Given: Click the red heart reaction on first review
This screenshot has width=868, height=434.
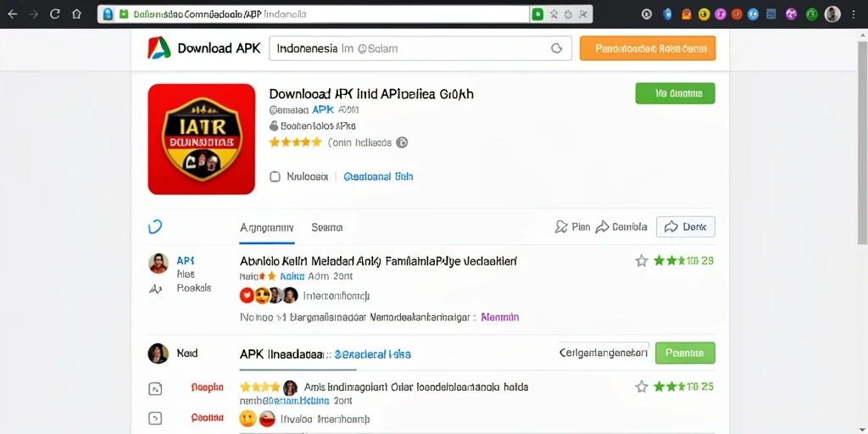Looking at the screenshot, I should (247, 296).
